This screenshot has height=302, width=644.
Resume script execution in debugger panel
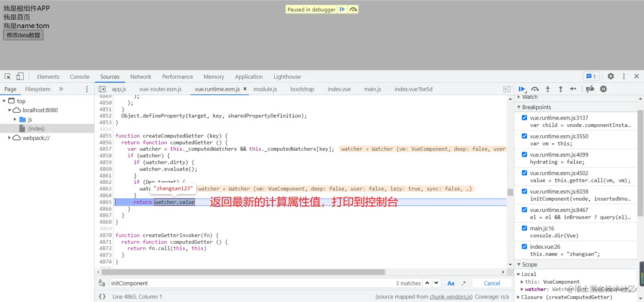pos(522,89)
